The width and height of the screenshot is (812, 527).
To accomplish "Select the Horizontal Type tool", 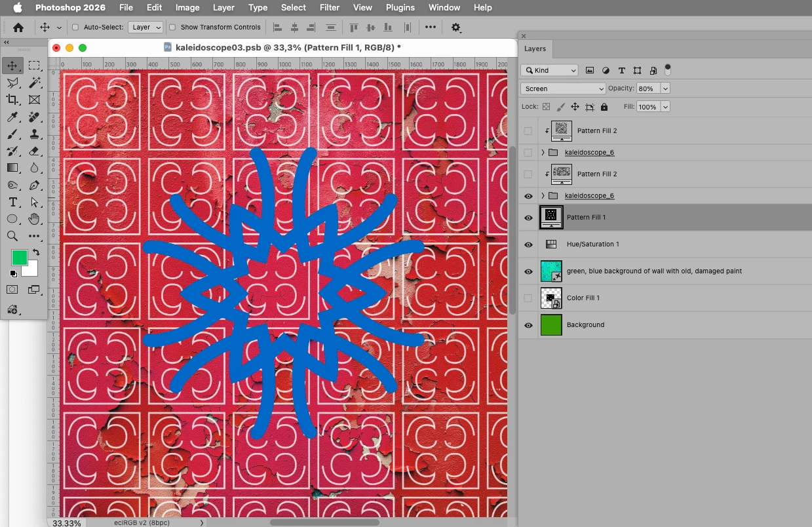I will (12, 202).
